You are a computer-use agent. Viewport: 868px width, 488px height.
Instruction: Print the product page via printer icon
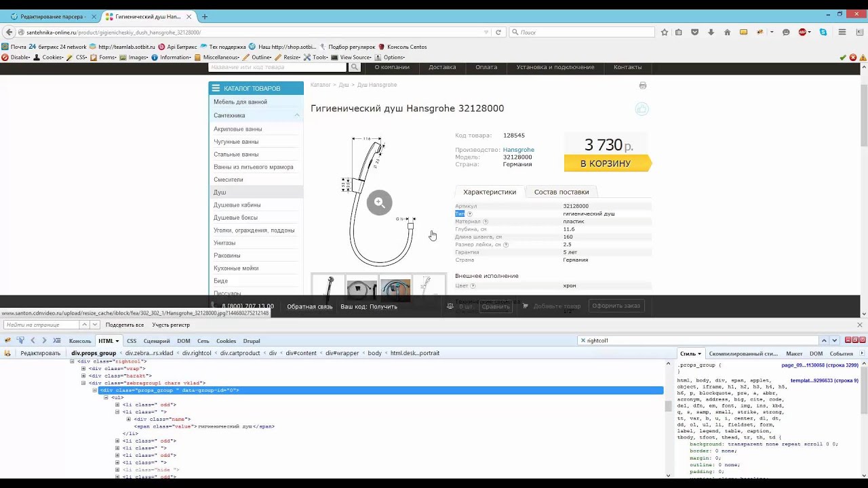[643, 85]
